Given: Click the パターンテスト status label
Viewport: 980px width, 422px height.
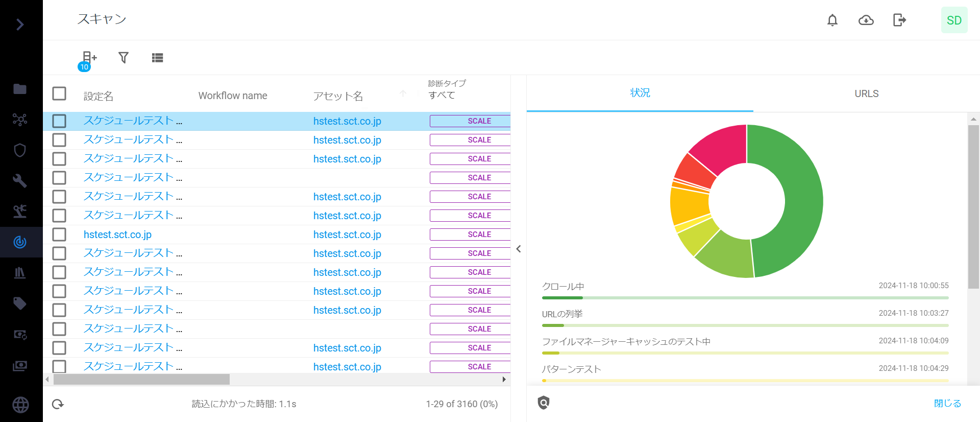Looking at the screenshot, I should (x=572, y=369).
